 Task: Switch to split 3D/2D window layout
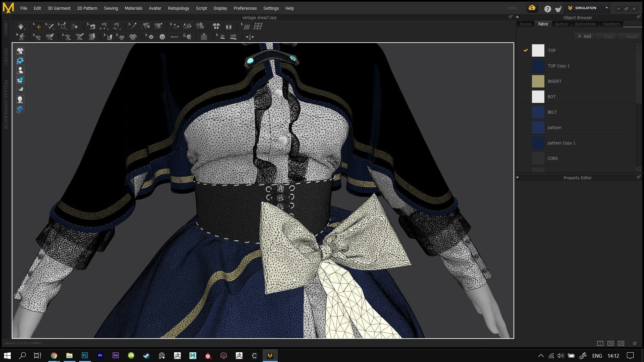[x=600, y=343]
